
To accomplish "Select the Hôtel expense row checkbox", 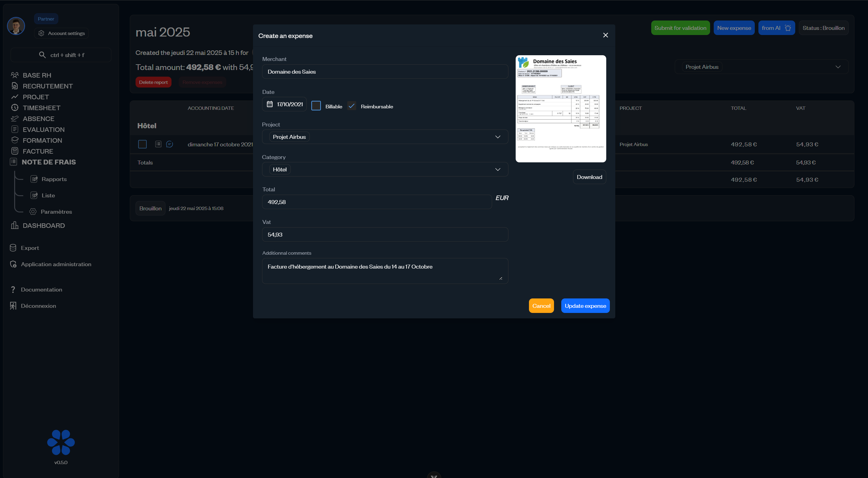I will click(x=142, y=144).
